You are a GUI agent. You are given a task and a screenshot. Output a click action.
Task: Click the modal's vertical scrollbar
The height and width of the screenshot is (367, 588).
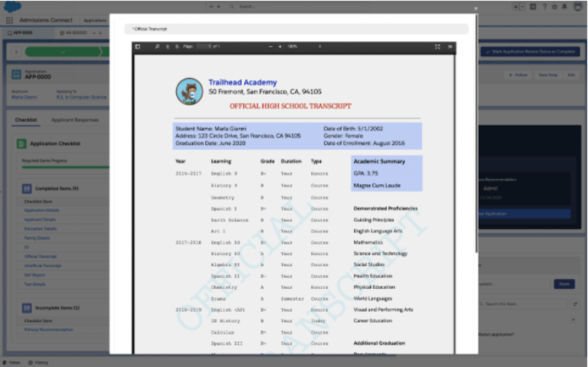[x=476, y=147]
